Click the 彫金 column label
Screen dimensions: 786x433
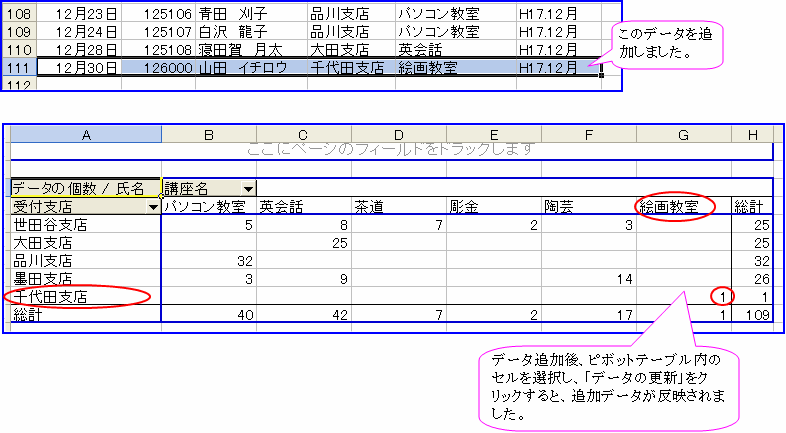[x=494, y=206]
